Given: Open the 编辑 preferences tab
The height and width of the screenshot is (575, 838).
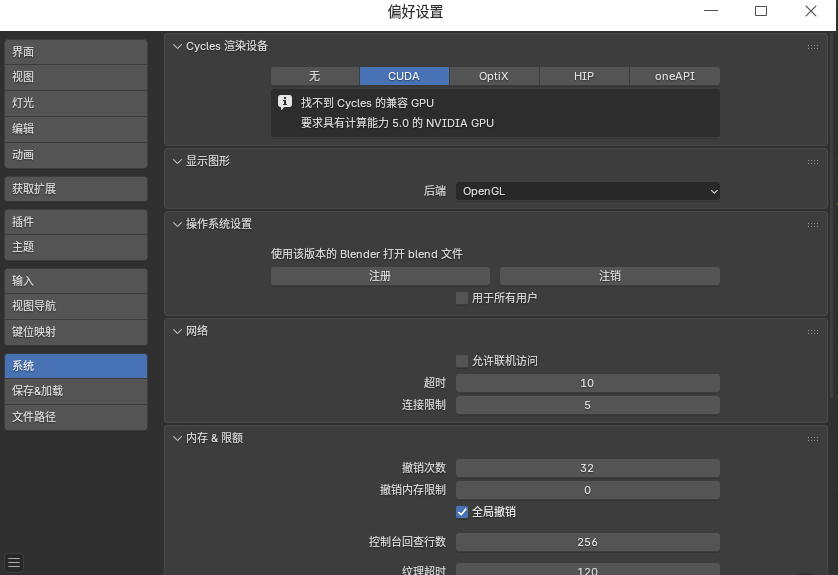Looking at the screenshot, I should [x=76, y=129].
